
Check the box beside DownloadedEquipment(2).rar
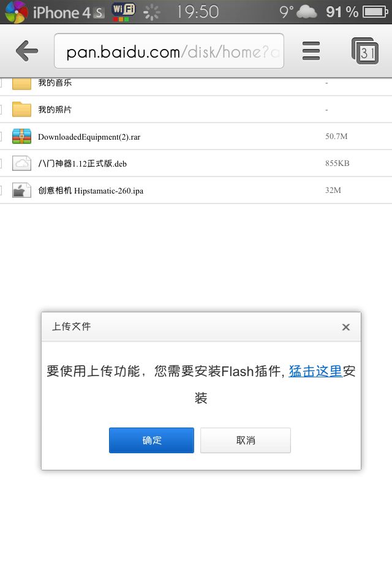[1, 137]
